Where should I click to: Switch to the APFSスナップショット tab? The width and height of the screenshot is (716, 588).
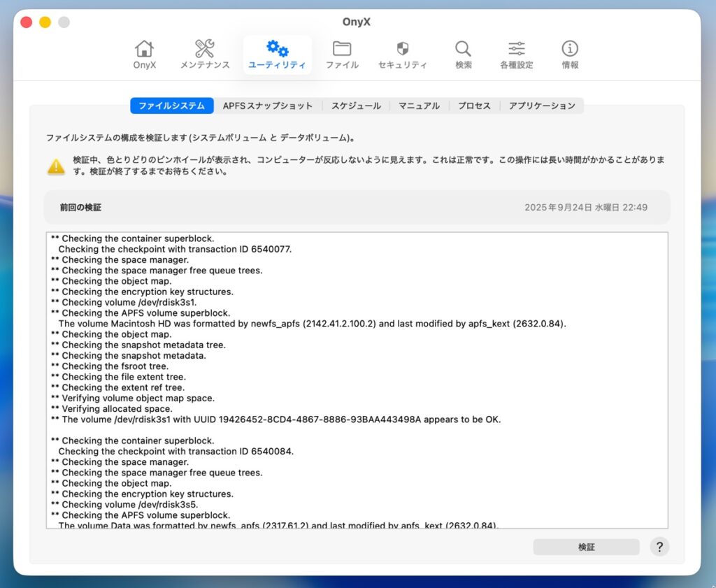click(268, 106)
